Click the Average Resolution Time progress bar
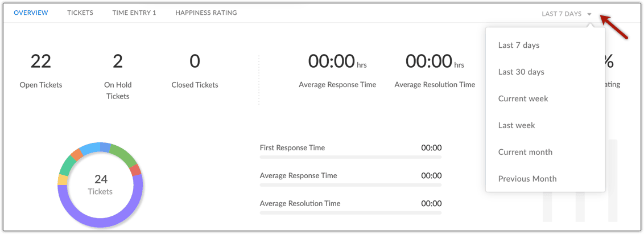The image size is (644, 234). 350,212
